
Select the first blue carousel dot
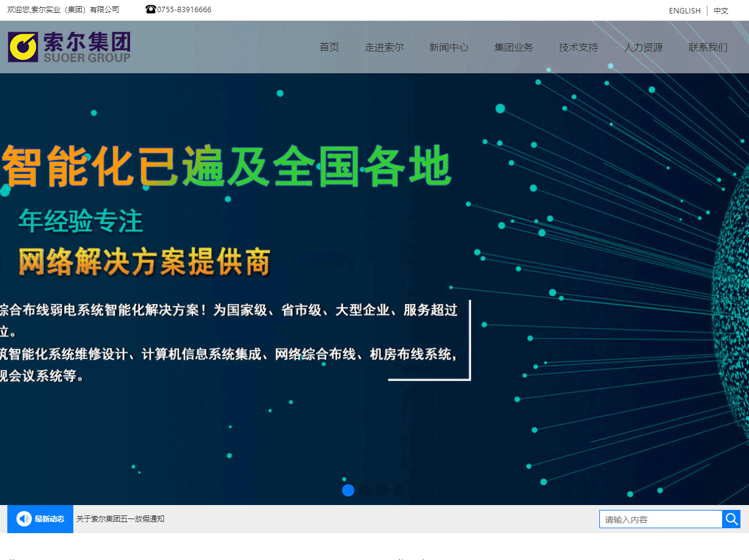[x=348, y=490]
